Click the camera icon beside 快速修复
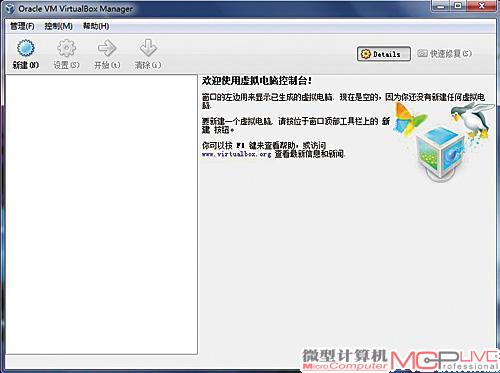 (422, 53)
